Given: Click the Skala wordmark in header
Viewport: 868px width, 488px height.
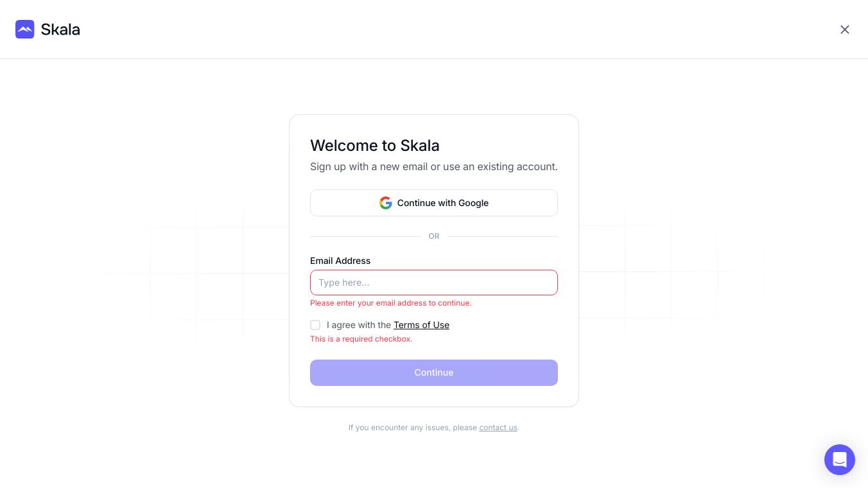Looking at the screenshot, I should click(x=60, y=30).
